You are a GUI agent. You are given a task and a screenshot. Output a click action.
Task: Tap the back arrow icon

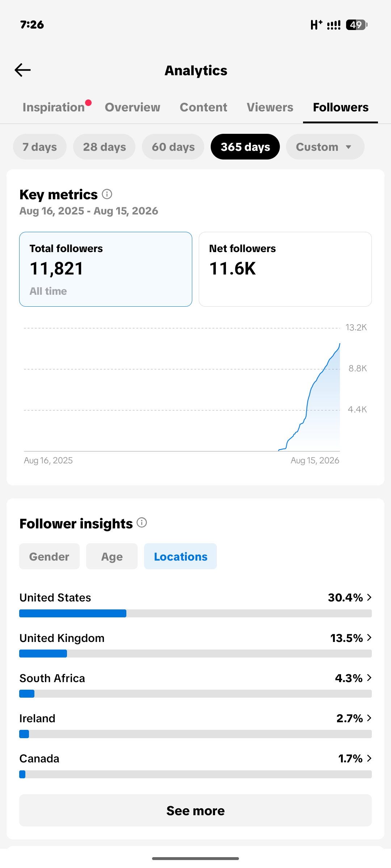click(22, 70)
